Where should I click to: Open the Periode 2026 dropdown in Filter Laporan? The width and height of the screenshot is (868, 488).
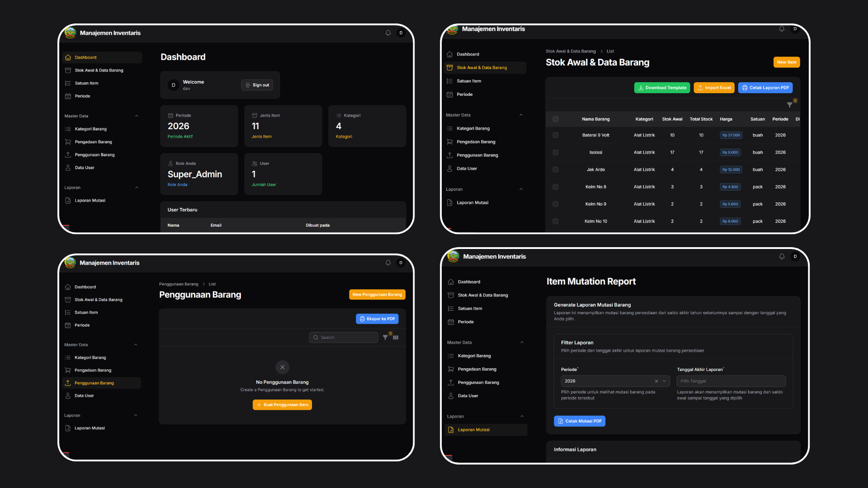click(664, 381)
